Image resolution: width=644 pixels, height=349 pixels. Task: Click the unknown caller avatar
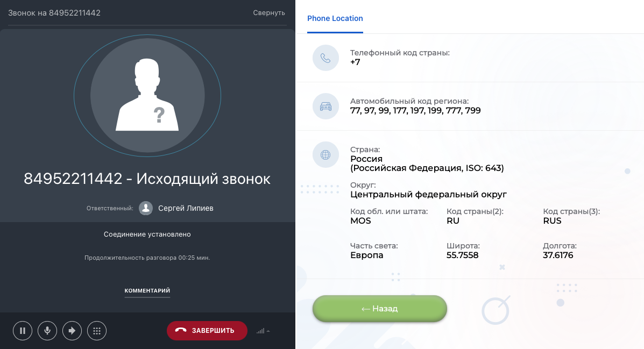[x=147, y=96]
